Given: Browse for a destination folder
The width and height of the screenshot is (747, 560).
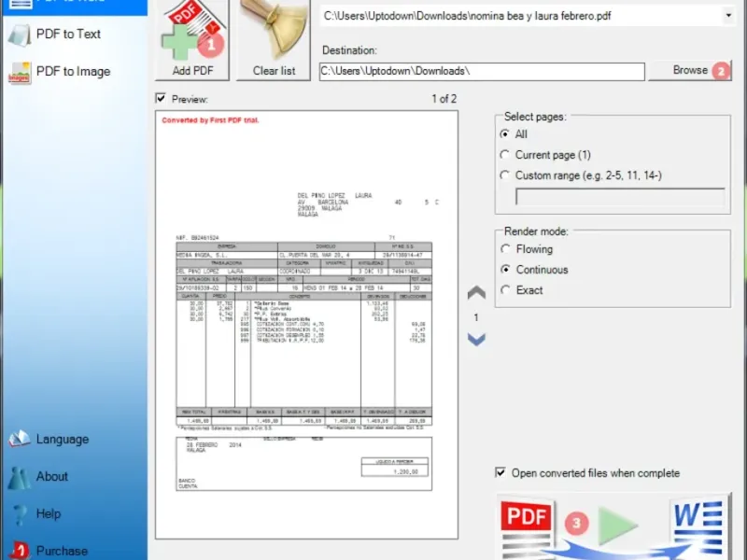Looking at the screenshot, I should click(x=689, y=71).
